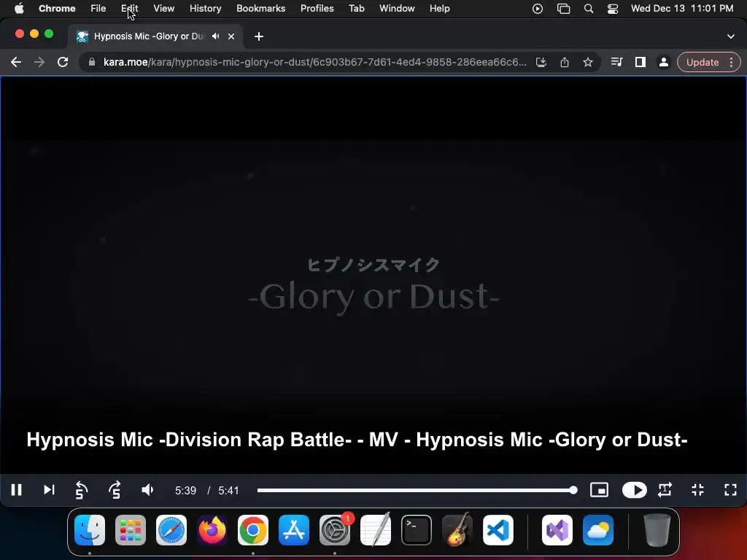
Task: Open the Help menu
Action: pyautogui.click(x=439, y=9)
